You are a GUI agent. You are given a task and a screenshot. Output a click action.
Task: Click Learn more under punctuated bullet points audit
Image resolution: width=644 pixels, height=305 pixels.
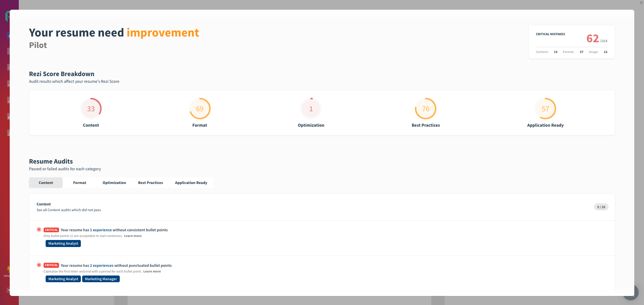click(x=152, y=271)
